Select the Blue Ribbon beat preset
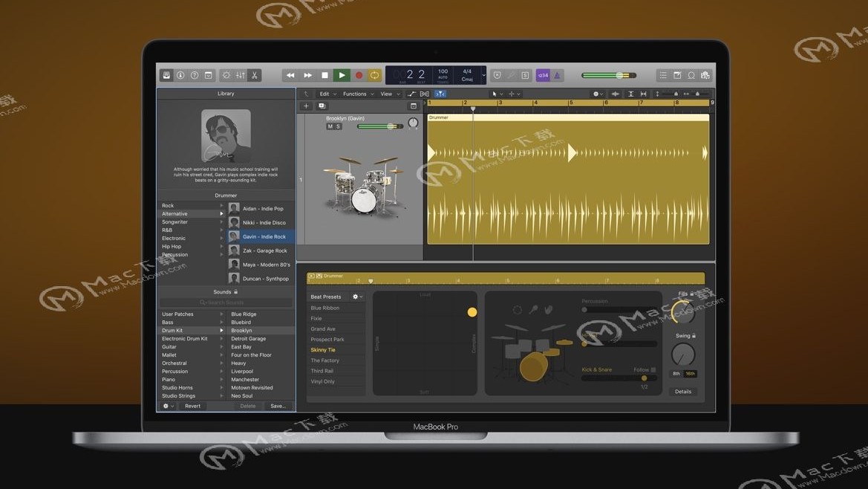Image resolution: width=868 pixels, height=489 pixels. coord(325,308)
